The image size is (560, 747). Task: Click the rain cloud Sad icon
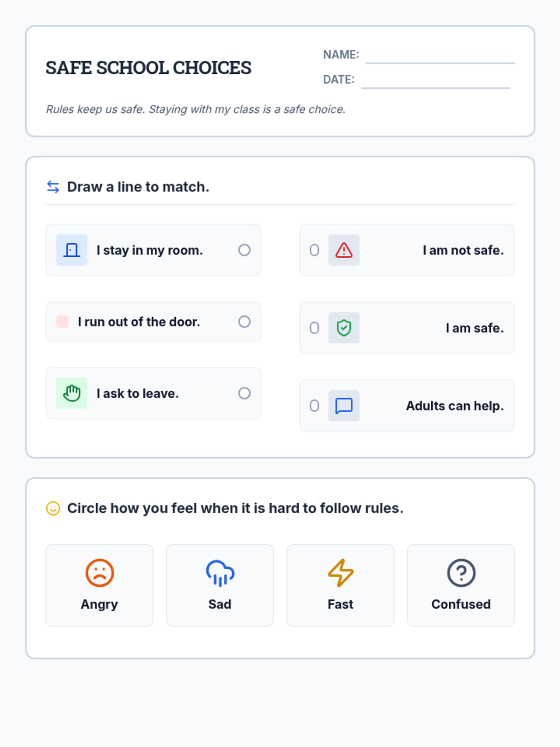[220, 573]
